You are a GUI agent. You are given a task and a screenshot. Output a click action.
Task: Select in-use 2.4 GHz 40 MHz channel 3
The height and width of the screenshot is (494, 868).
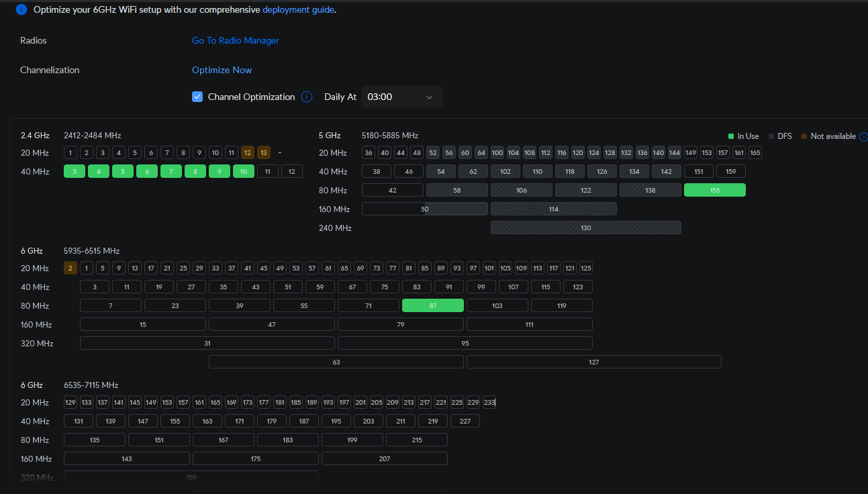pyautogui.click(x=75, y=171)
